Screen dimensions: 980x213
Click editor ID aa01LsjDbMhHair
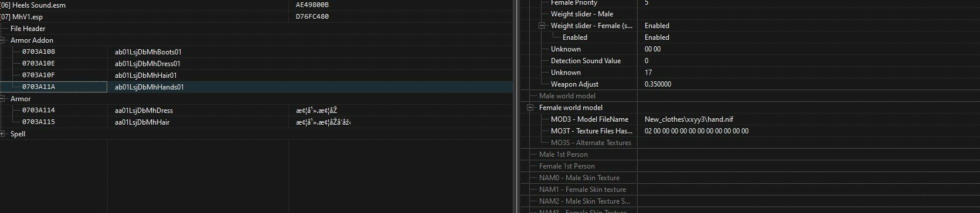(x=142, y=122)
